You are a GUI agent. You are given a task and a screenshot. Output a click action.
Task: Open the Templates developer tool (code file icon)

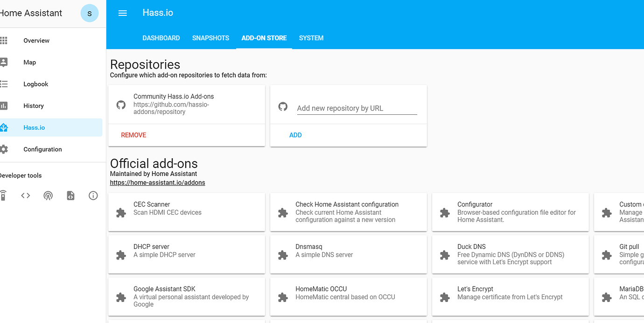(x=70, y=196)
